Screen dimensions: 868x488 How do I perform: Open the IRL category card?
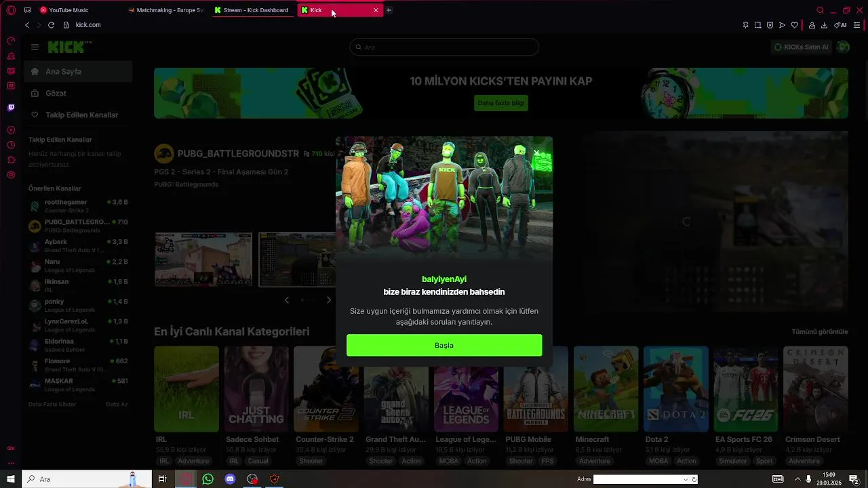point(186,389)
